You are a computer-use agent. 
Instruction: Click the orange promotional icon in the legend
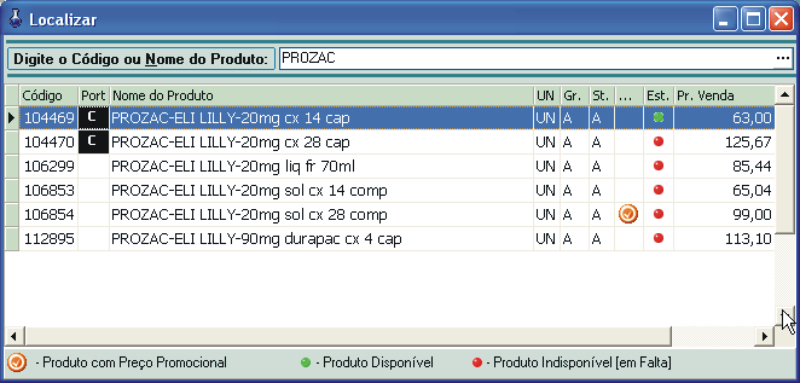coord(17,363)
